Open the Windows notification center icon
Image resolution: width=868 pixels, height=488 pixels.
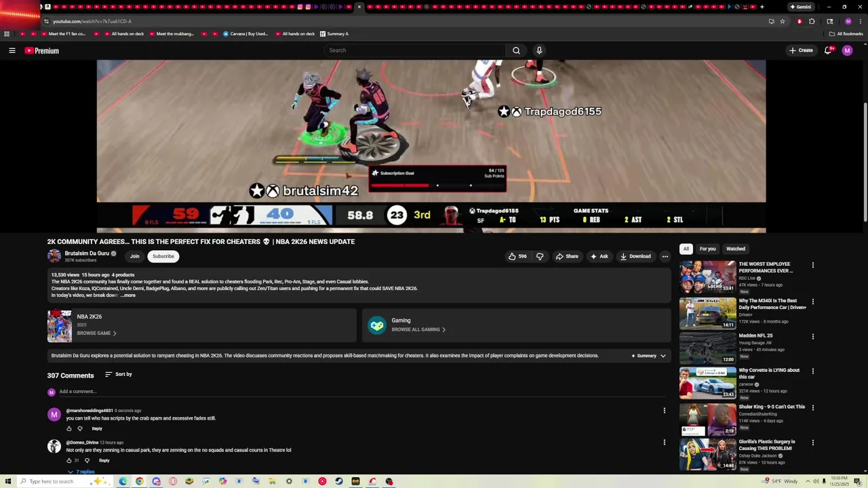click(857, 481)
